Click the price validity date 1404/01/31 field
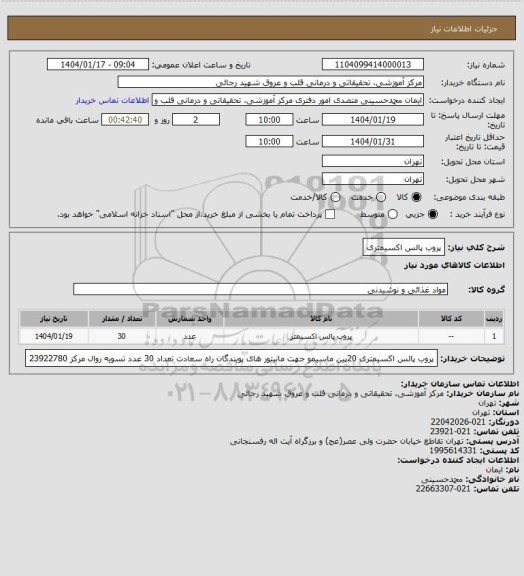This screenshot has height=576, width=524. click(x=373, y=141)
